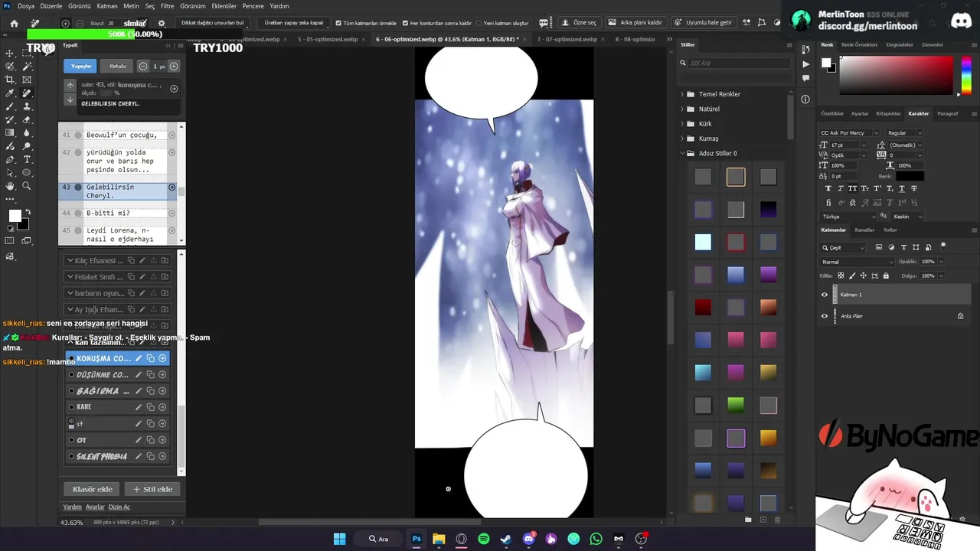Expand the Temel Renkler style folder
Viewport: 980px width, 551px height.
point(682,94)
